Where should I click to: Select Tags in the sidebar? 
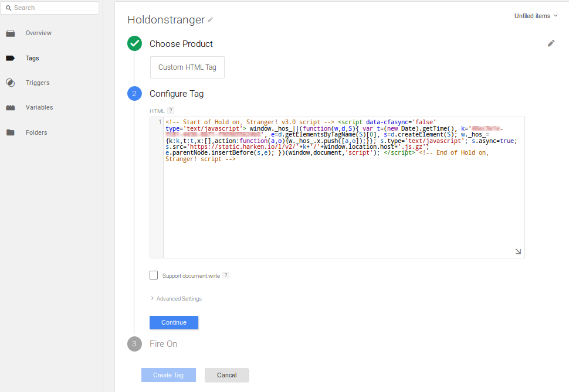32,58
